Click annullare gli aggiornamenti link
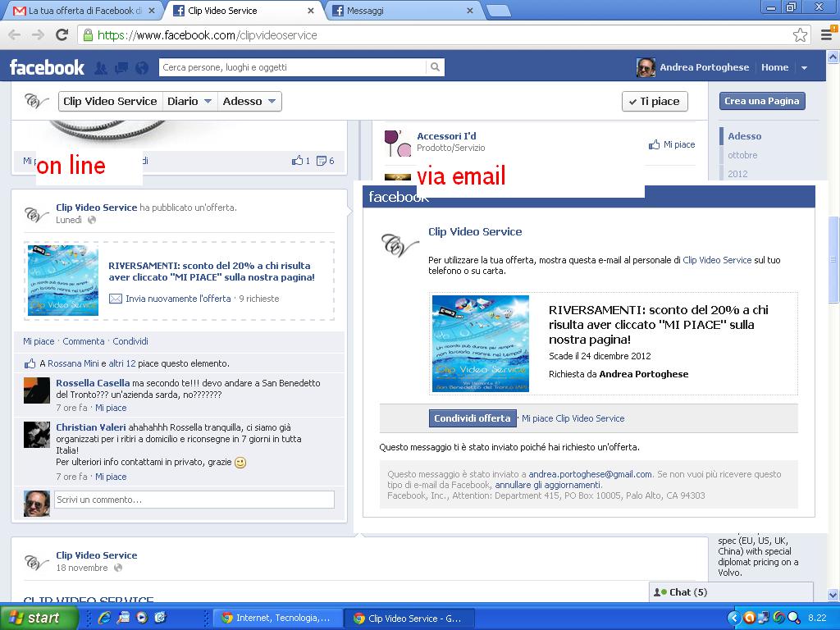 pyautogui.click(x=549, y=485)
